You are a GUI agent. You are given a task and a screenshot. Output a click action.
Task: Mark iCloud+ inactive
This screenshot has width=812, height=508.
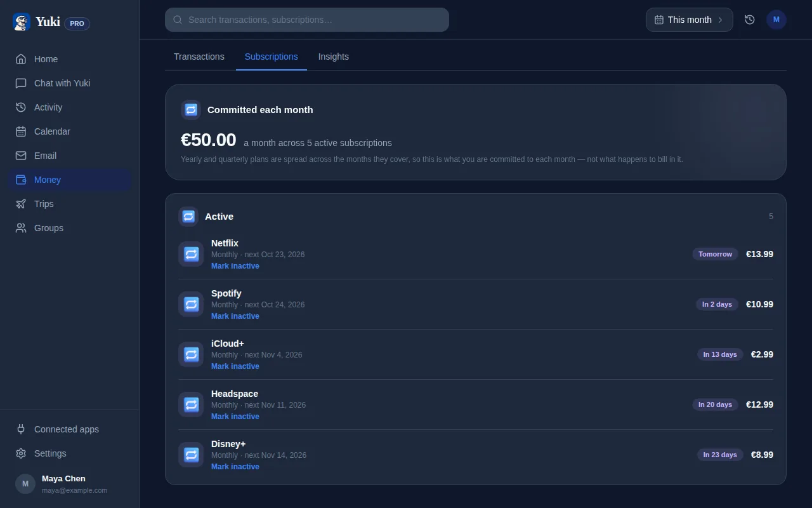pos(235,366)
